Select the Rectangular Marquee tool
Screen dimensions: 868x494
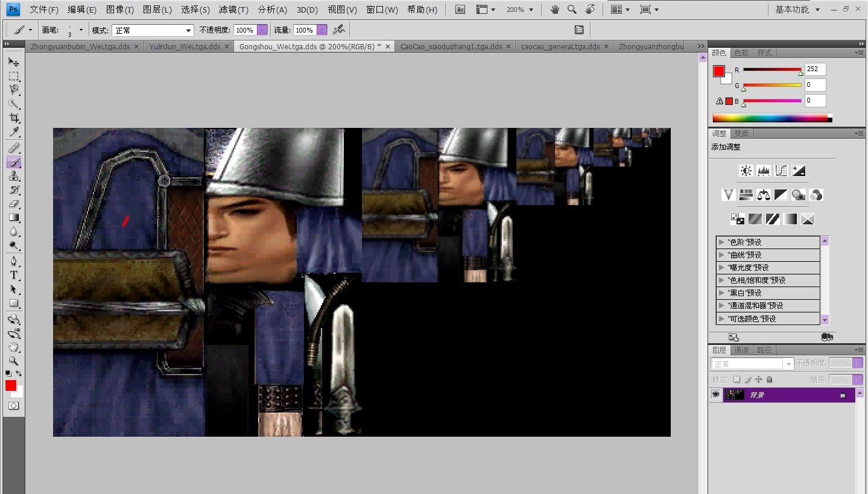click(13, 76)
